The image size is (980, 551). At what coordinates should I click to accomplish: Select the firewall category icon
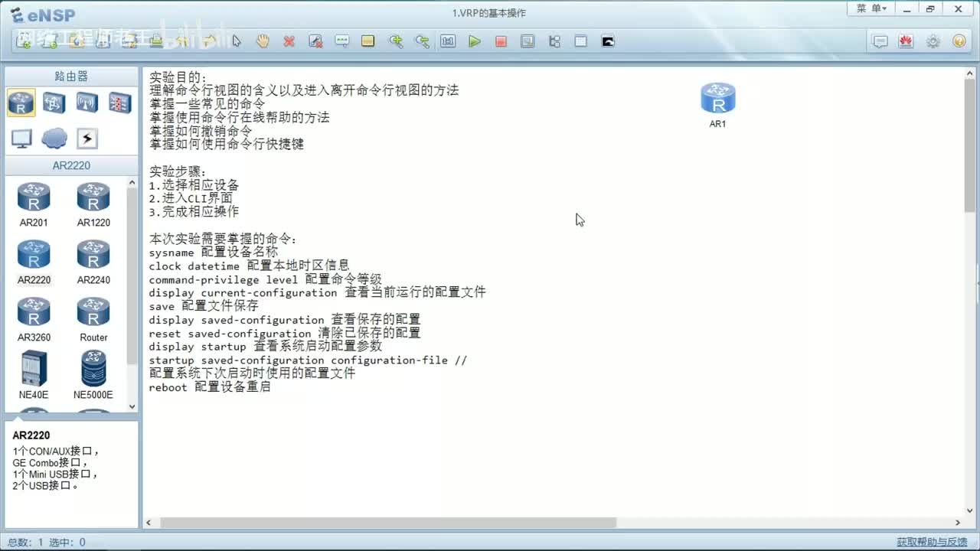tap(119, 103)
